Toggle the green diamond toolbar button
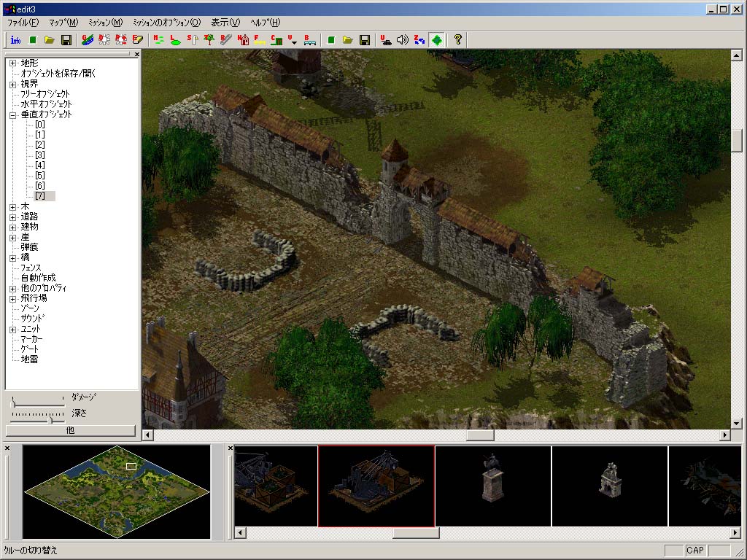 [436, 40]
